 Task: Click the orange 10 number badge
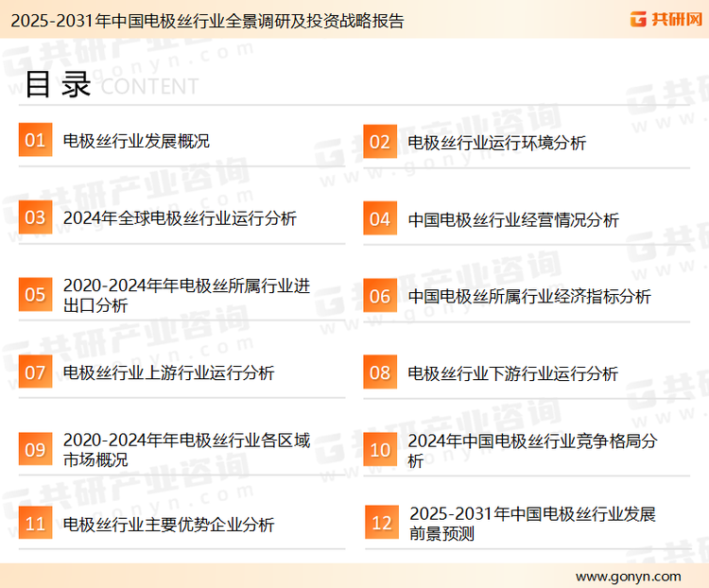380,450
